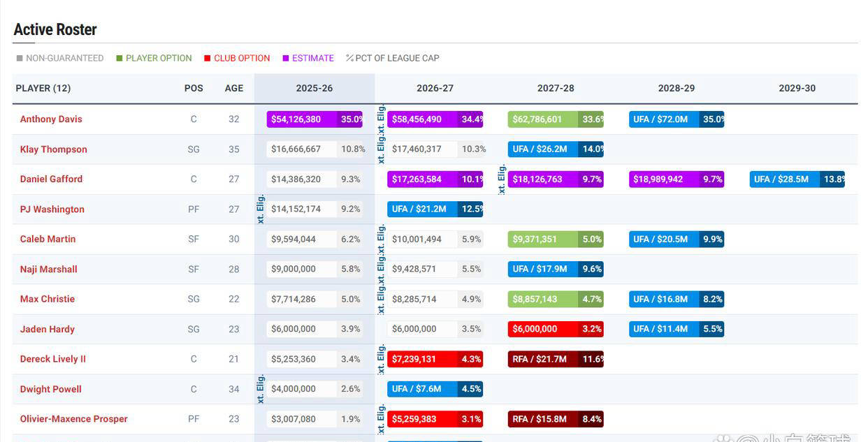Select the 2027-28 season column header
Viewport: 868px width, 442px height.
point(556,89)
